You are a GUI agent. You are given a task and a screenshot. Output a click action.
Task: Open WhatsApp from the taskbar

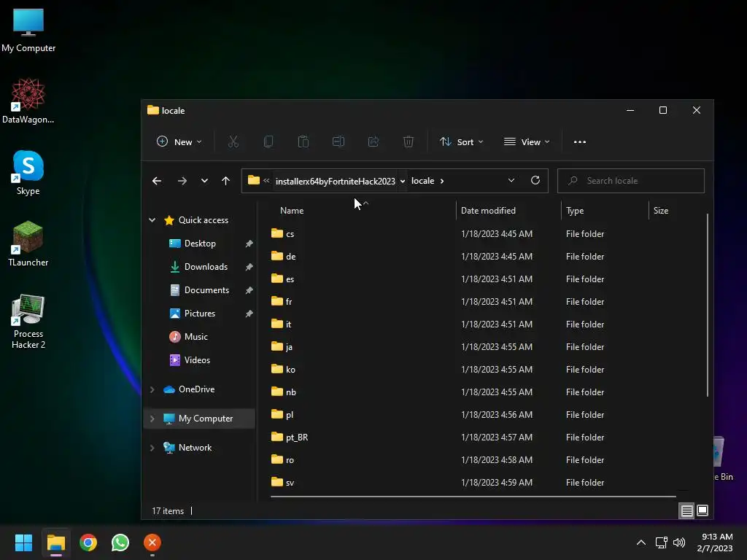click(120, 542)
